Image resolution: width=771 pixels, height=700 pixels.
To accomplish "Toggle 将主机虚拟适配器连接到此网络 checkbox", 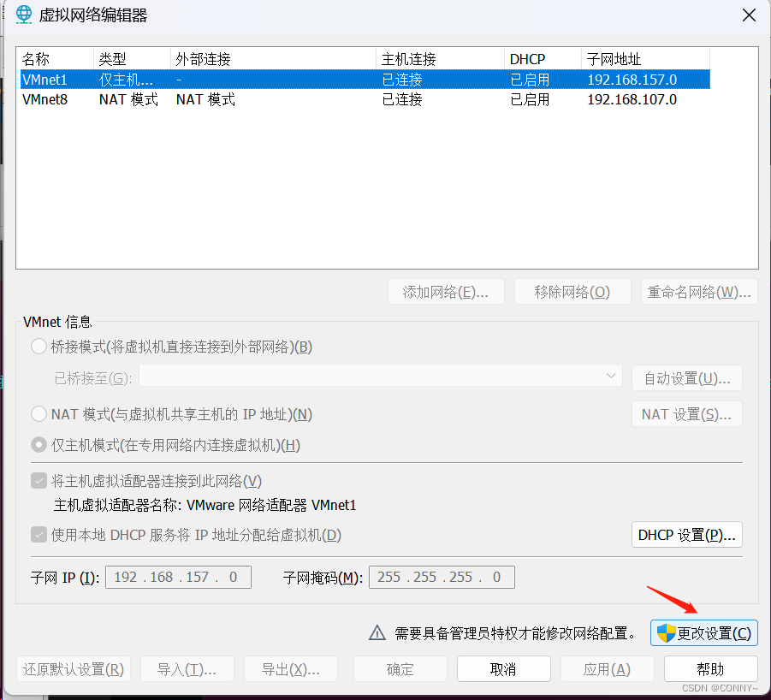I will [39, 481].
